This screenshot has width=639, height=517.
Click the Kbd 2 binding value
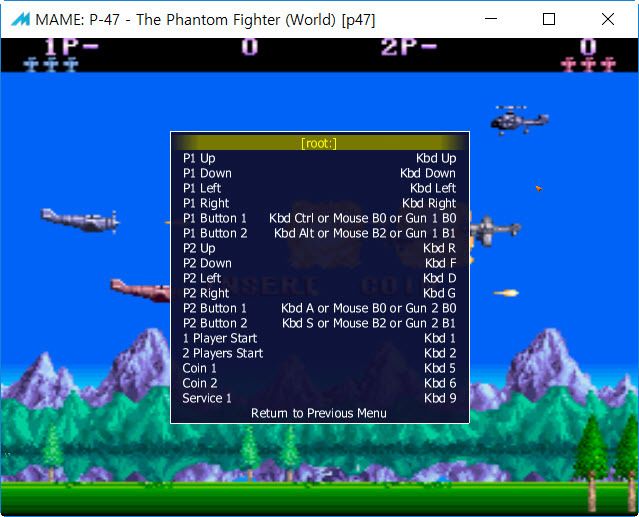[x=440, y=353]
